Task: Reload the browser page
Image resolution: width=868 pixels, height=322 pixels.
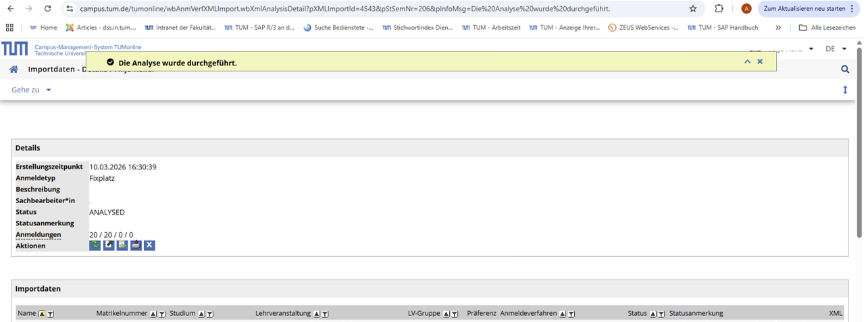Action: coord(47,9)
